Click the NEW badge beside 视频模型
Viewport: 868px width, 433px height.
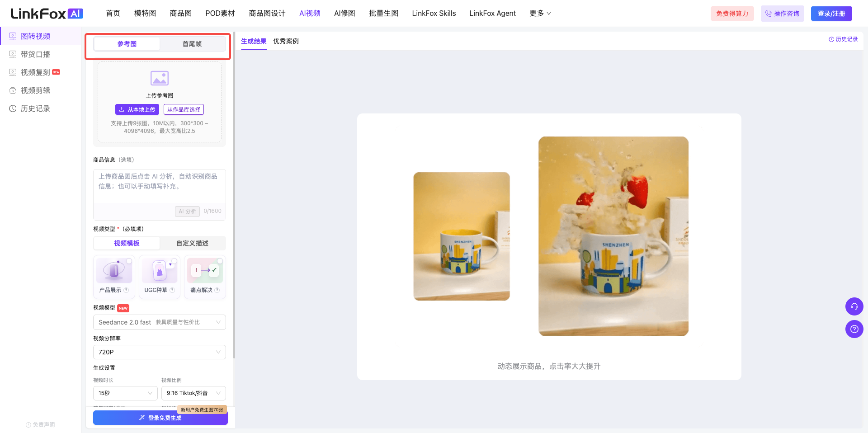pyautogui.click(x=123, y=308)
